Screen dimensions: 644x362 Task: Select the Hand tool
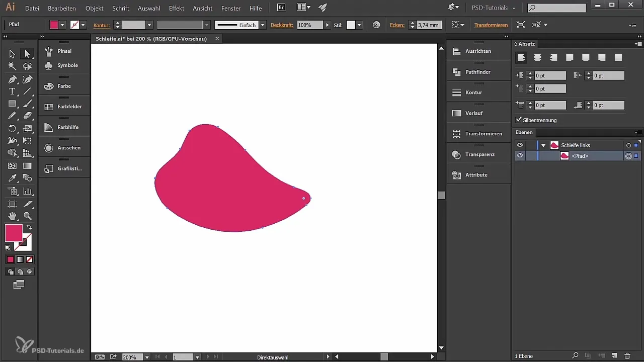click(x=12, y=216)
